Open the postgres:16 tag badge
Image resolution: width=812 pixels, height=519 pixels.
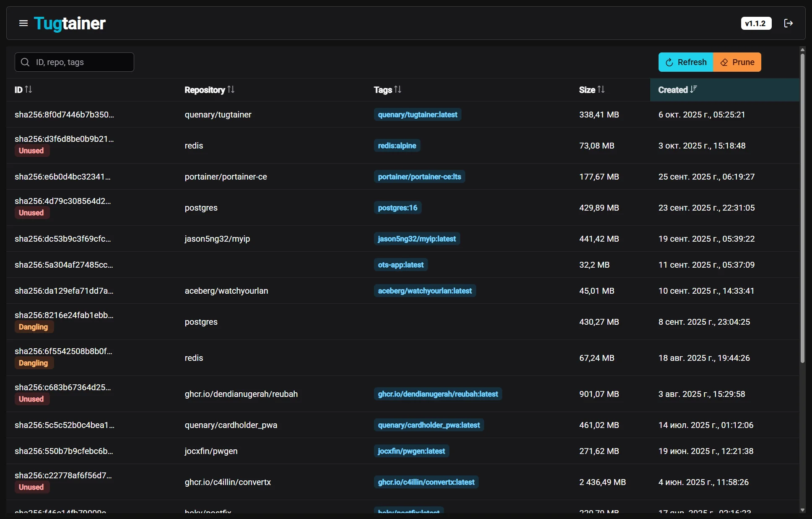397,207
